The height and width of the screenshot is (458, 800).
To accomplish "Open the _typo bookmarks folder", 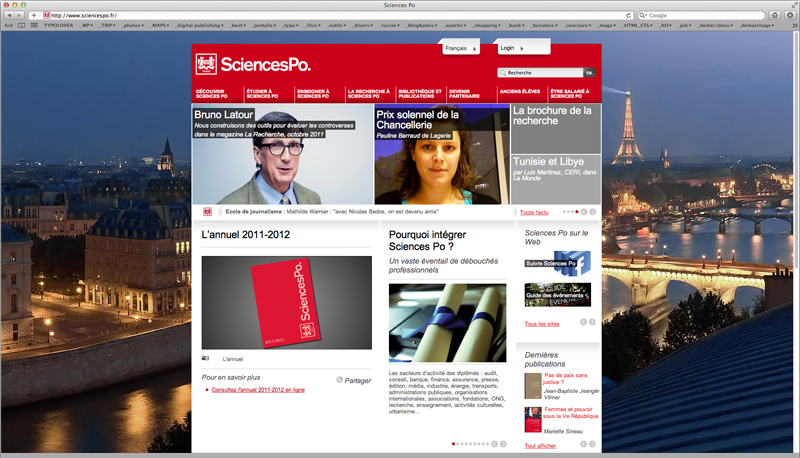I will pos(291,25).
